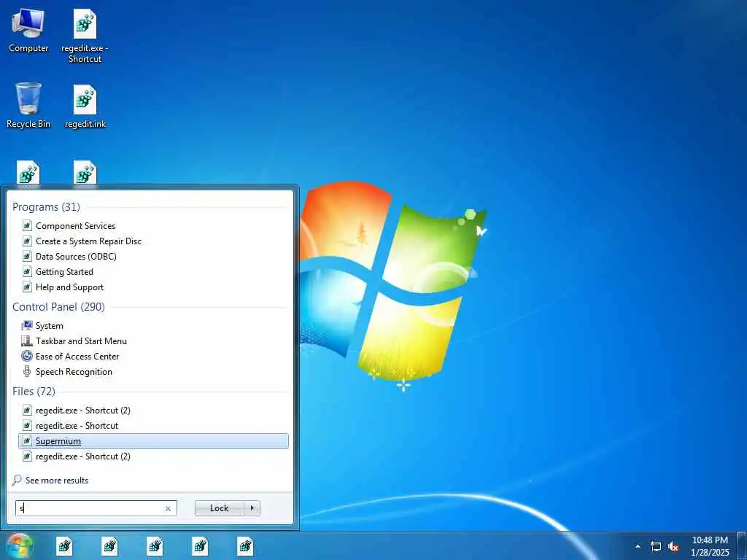Click the Show desktop strip beside the clock
747x560 pixels.
tap(742, 546)
